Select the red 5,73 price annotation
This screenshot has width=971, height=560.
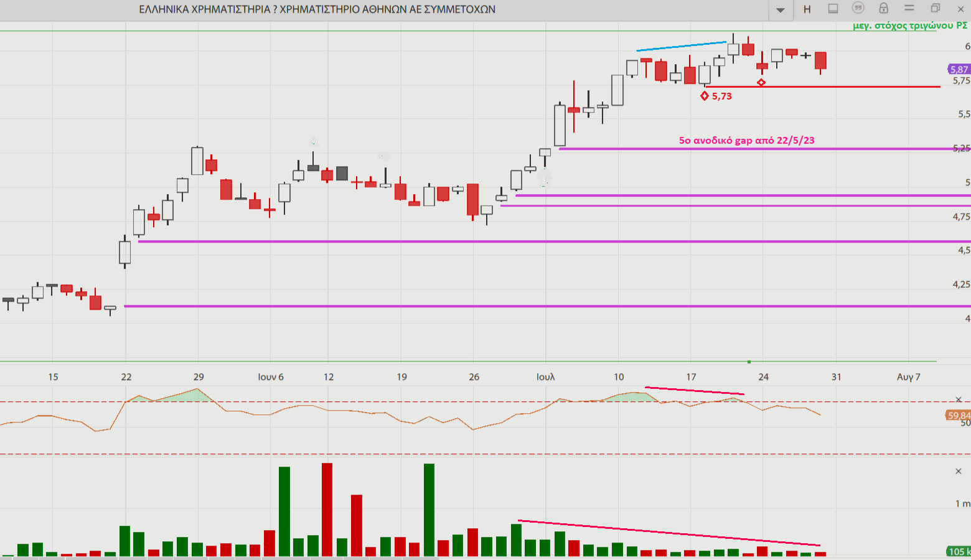722,96
